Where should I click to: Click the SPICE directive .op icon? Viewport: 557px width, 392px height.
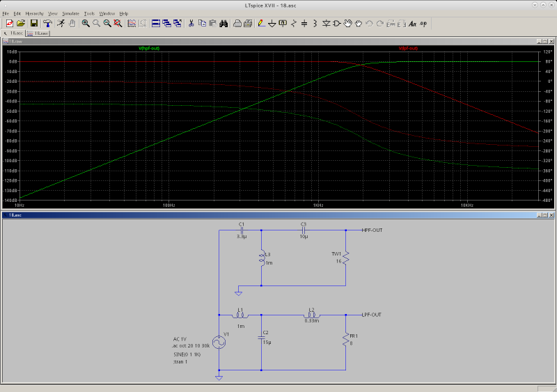pos(425,23)
